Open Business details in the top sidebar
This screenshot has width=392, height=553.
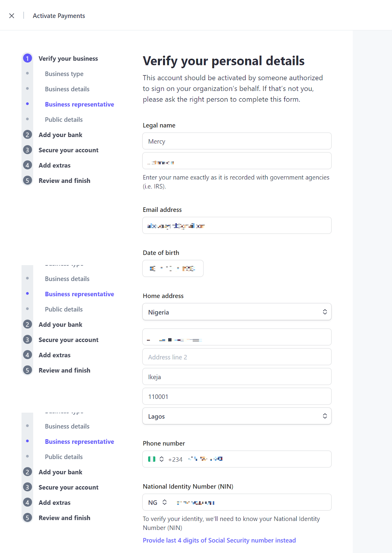click(67, 89)
